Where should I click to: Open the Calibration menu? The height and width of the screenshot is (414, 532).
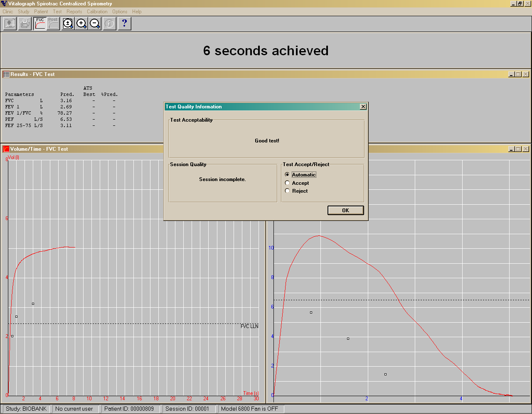pyautogui.click(x=97, y=12)
